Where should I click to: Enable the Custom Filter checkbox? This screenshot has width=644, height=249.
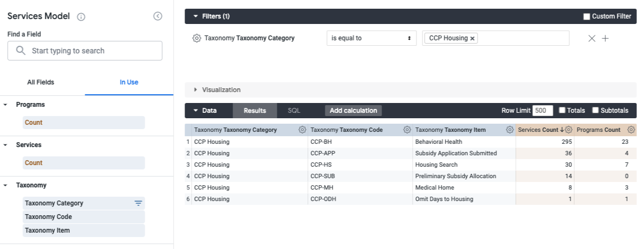587,16
